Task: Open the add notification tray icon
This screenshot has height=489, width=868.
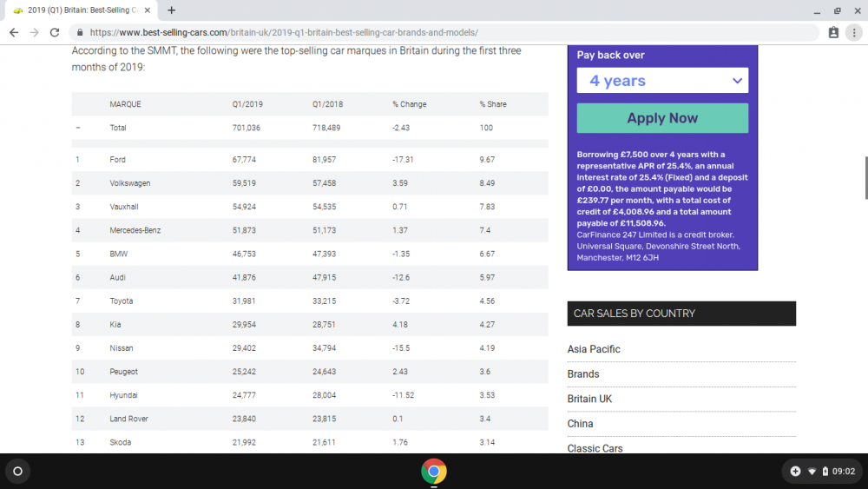Action: coord(795,472)
